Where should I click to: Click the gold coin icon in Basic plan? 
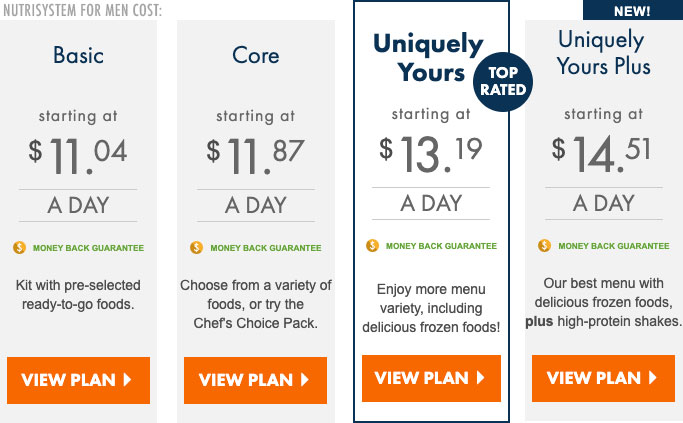click(x=20, y=247)
